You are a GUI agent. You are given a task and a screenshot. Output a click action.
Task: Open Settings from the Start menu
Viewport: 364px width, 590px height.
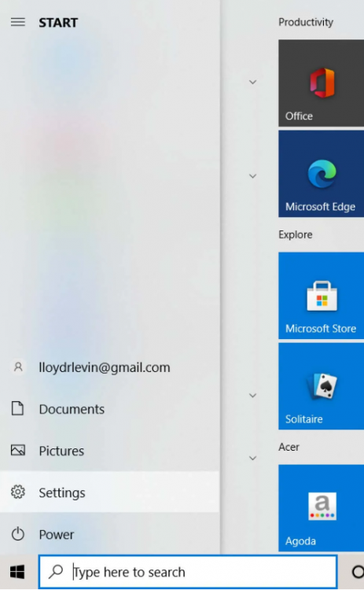point(109,492)
